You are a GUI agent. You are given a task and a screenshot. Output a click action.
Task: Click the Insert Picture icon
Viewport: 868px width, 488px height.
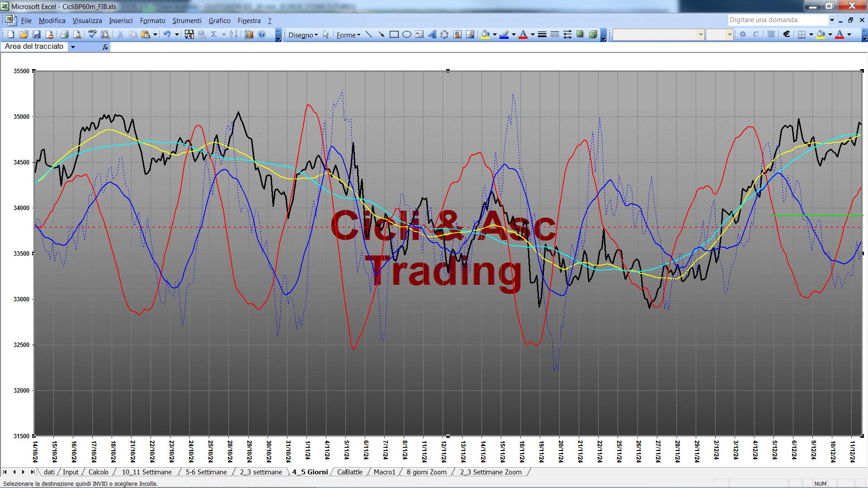tap(470, 34)
